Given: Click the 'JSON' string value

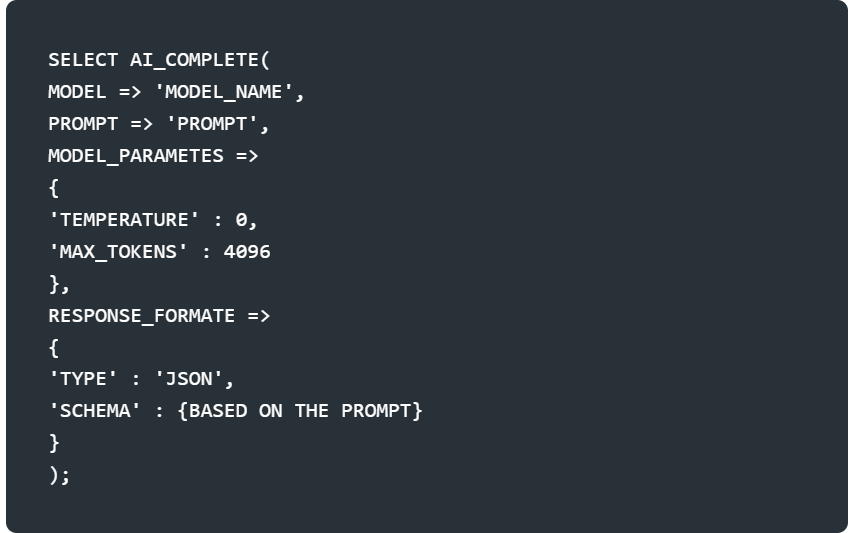Looking at the screenshot, I should [x=189, y=379].
